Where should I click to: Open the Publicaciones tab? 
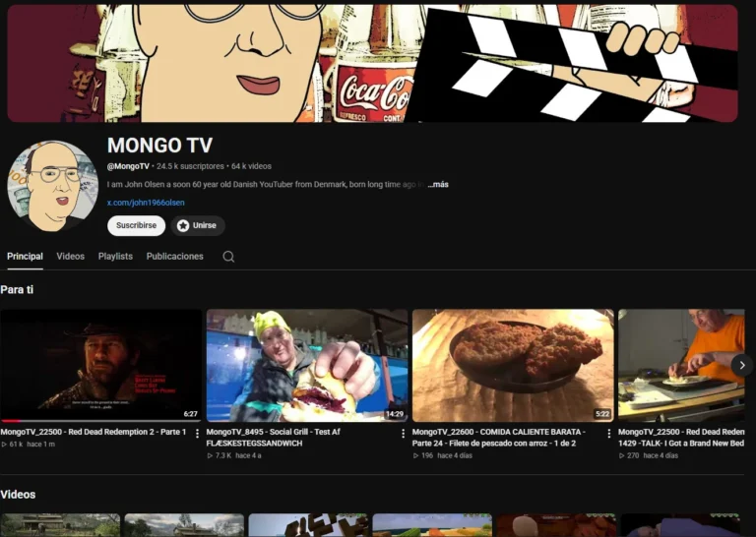[x=174, y=257]
